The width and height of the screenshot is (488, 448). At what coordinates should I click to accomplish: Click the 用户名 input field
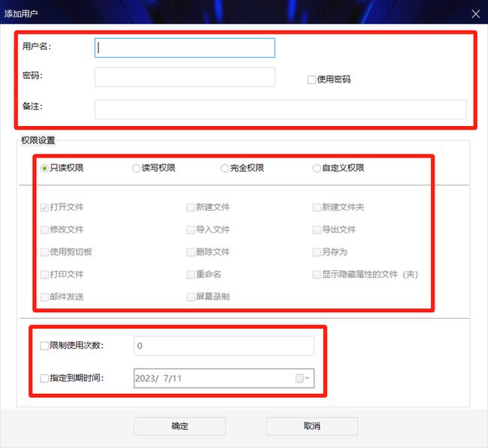click(x=185, y=48)
